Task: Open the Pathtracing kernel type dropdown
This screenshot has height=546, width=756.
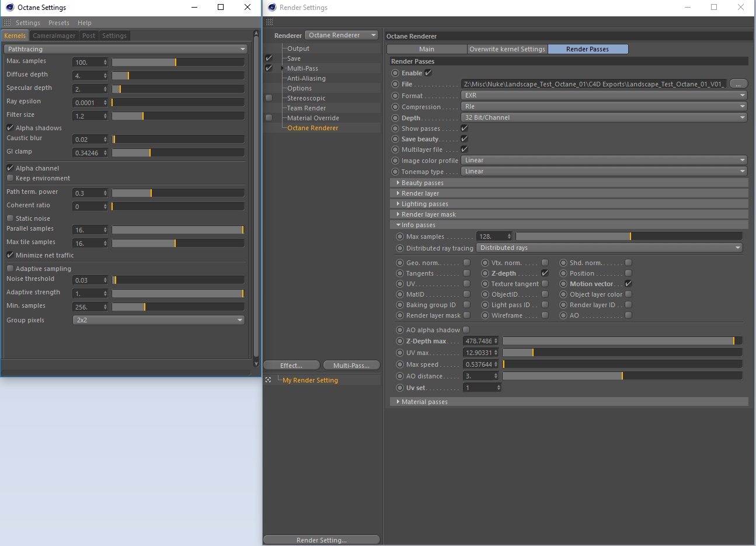Action: coord(126,49)
